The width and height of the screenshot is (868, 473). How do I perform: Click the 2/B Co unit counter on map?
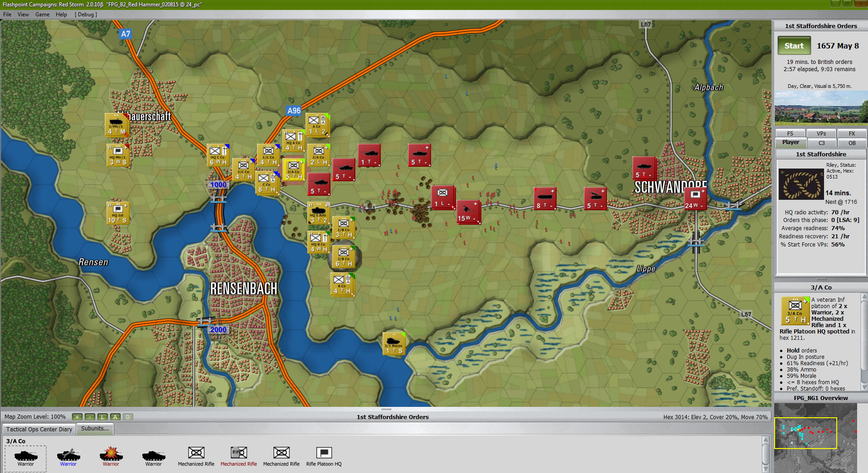click(344, 257)
